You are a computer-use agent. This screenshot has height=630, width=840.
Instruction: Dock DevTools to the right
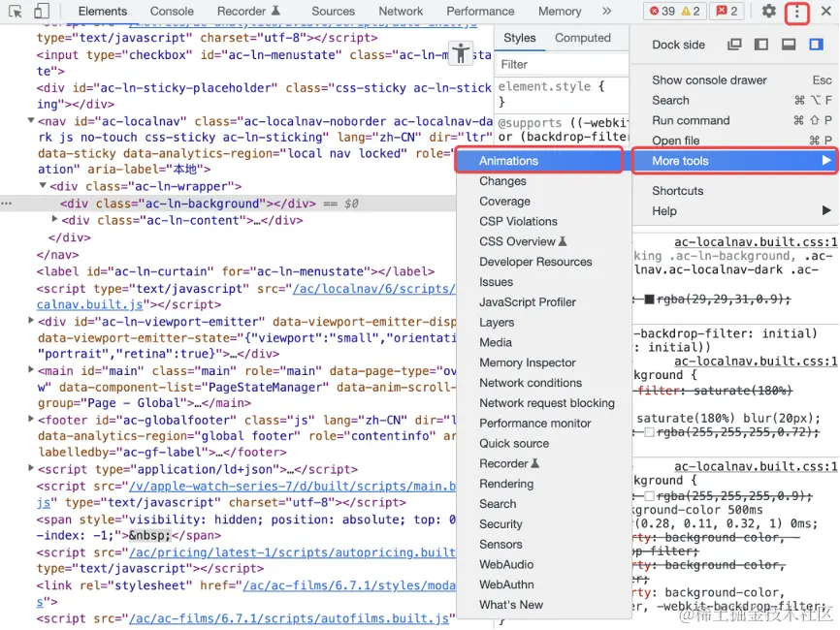pyautogui.click(x=816, y=45)
